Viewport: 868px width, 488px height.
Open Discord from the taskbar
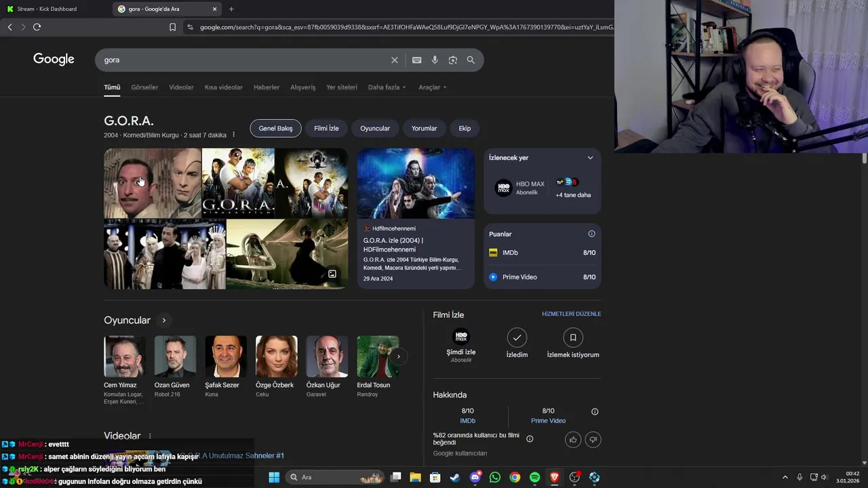tap(475, 477)
